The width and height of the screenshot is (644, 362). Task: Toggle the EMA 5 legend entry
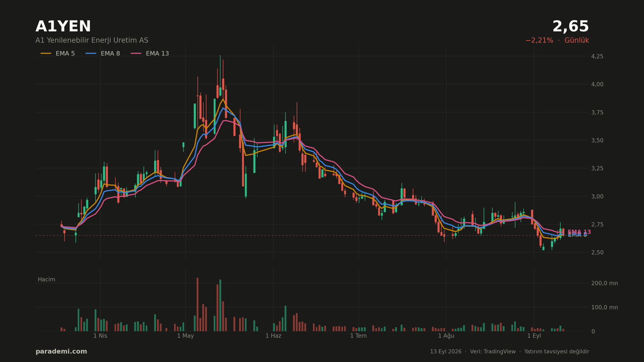pos(58,53)
